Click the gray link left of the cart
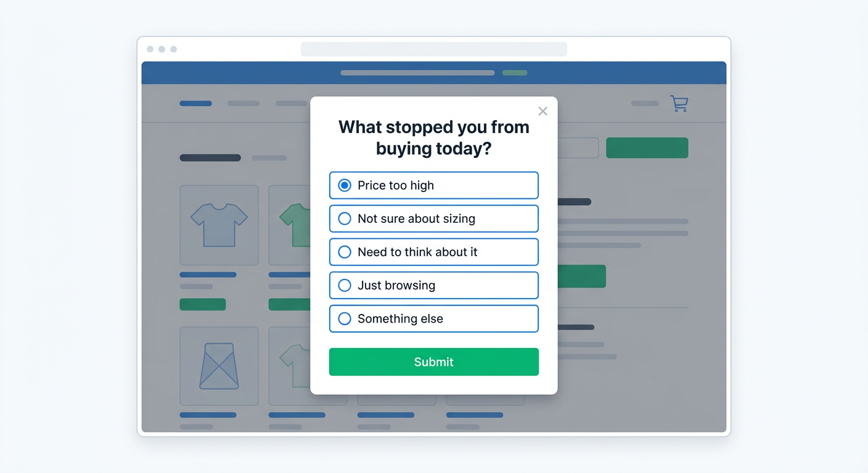Image resolution: width=868 pixels, height=473 pixels. (x=645, y=103)
